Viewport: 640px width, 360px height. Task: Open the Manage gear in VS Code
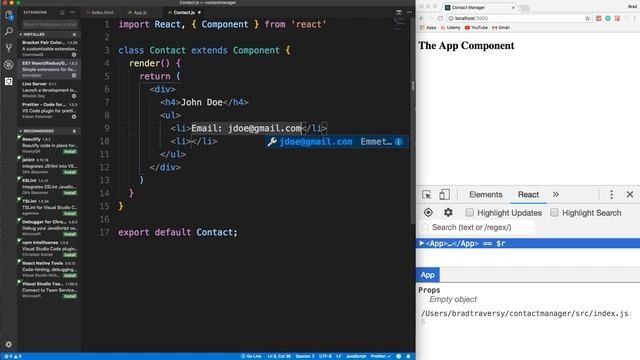click(x=9, y=344)
